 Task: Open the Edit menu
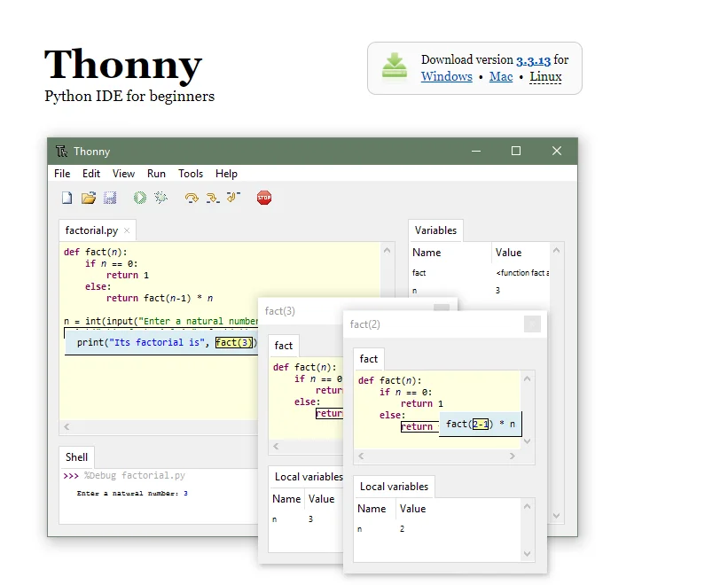tap(91, 174)
